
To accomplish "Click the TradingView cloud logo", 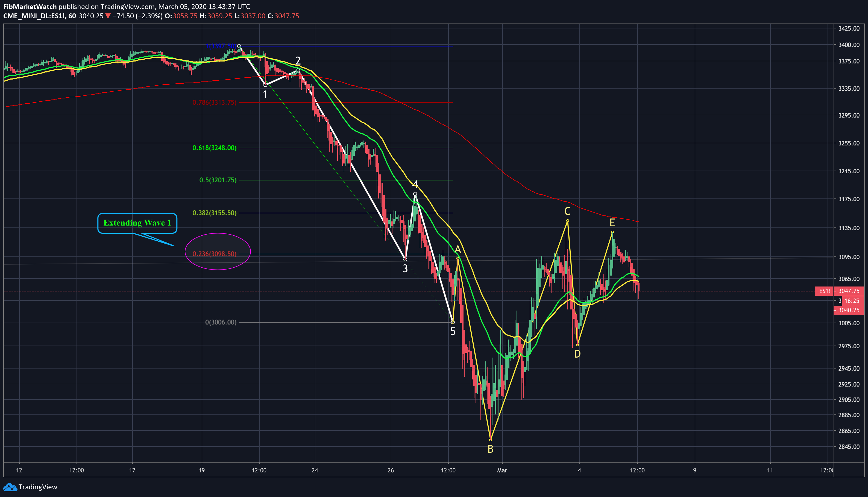I will coord(10,487).
